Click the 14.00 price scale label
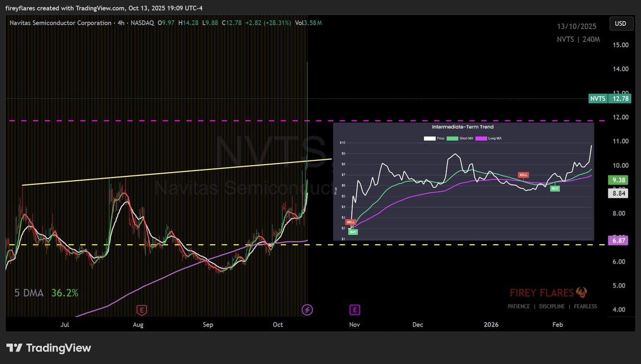This screenshot has width=641, height=364. point(621,69)
